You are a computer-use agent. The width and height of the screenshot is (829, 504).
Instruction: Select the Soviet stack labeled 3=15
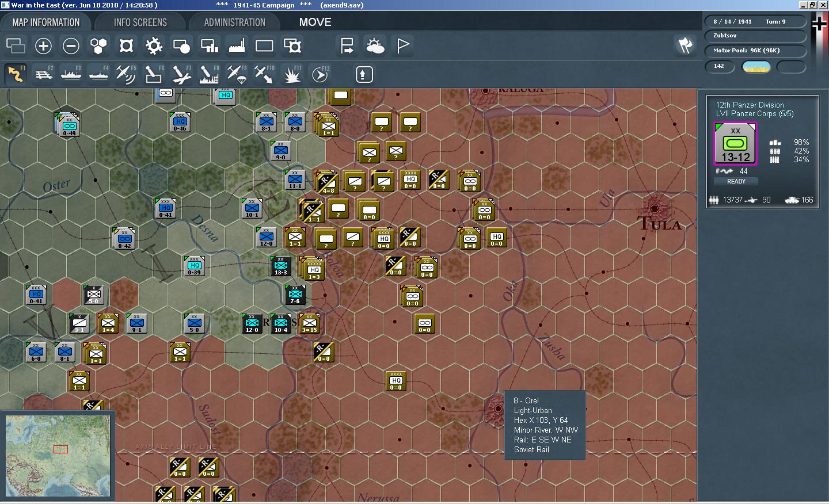[x=309, y=323]
